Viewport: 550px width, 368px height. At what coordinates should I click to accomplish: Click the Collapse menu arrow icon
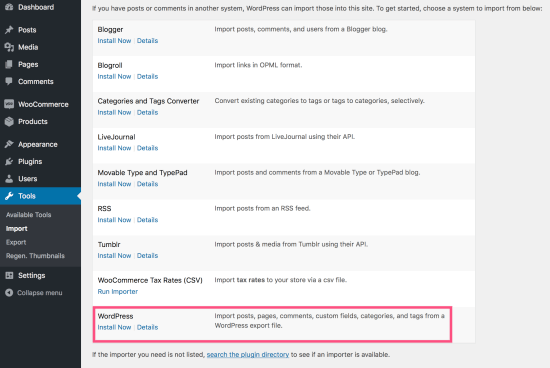[x=9, y=293]
